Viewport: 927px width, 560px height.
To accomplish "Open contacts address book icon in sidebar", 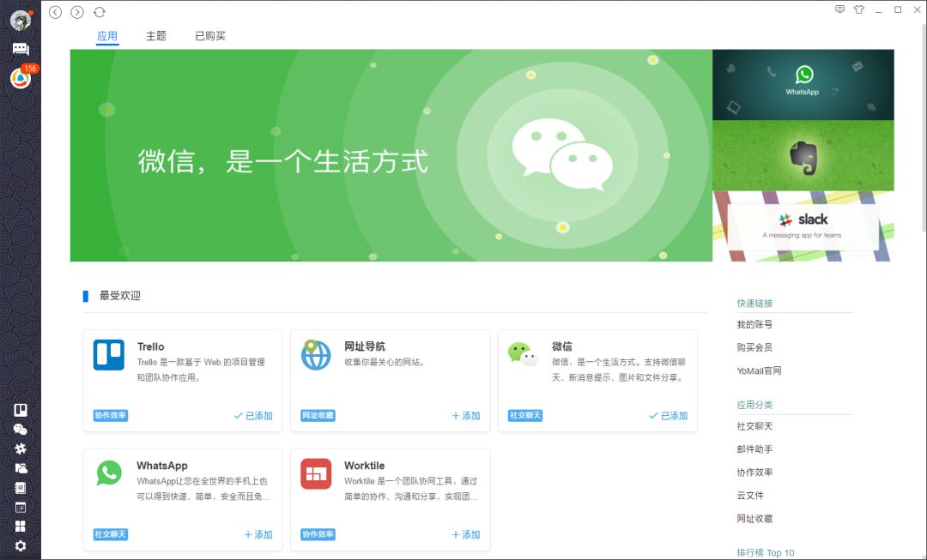I will pyautogui.click(x=21, y=488).
